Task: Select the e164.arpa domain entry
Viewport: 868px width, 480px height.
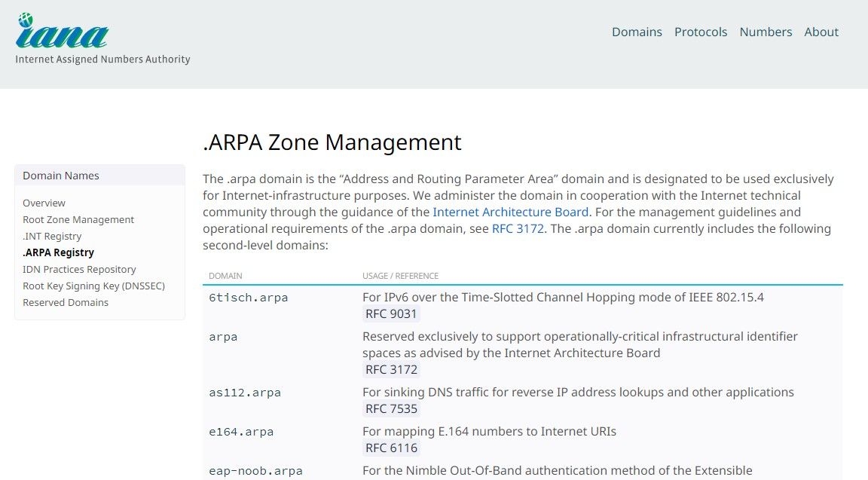Action: tap(241, 432)
